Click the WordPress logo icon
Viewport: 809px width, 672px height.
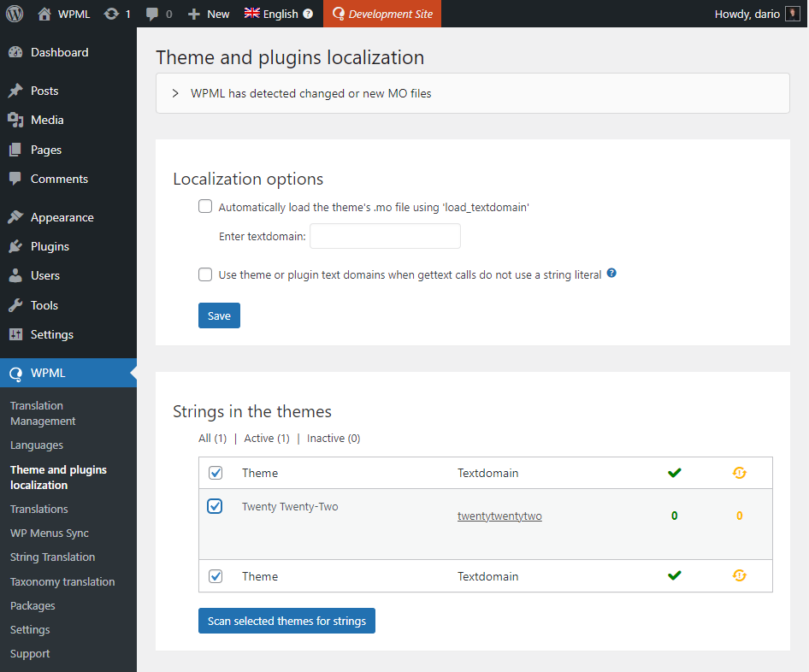[15, 14]
